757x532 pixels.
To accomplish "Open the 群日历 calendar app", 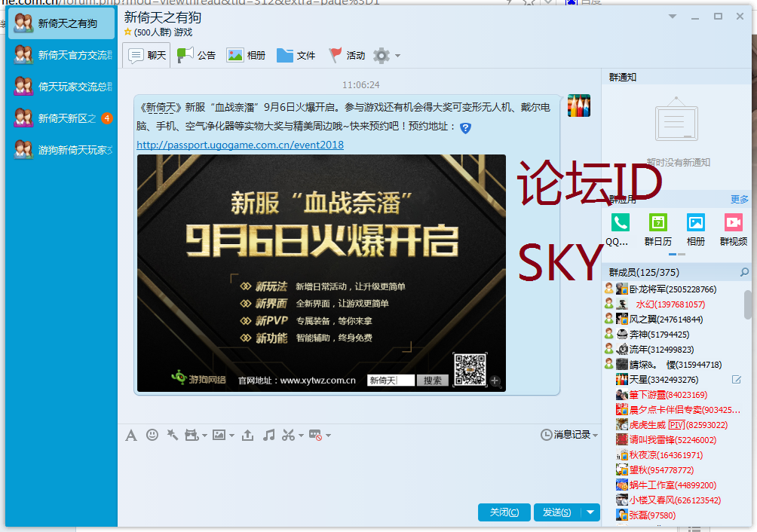I will [x=657, y=223].
